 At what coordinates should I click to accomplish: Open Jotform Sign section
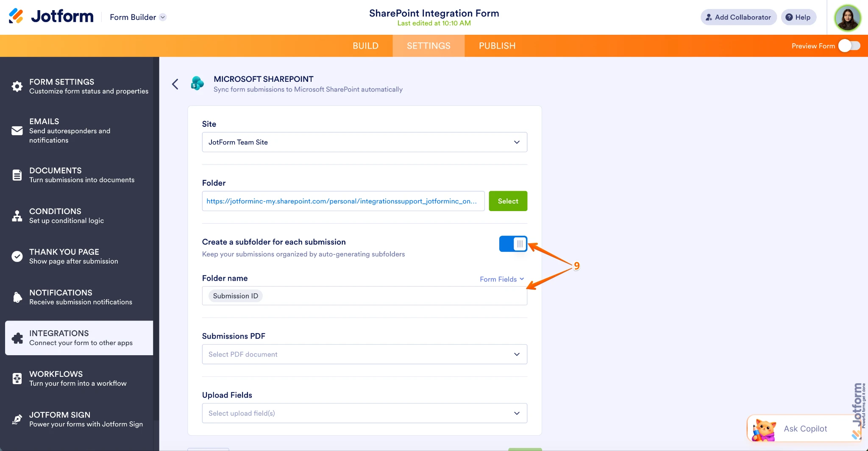pos(79,419)
